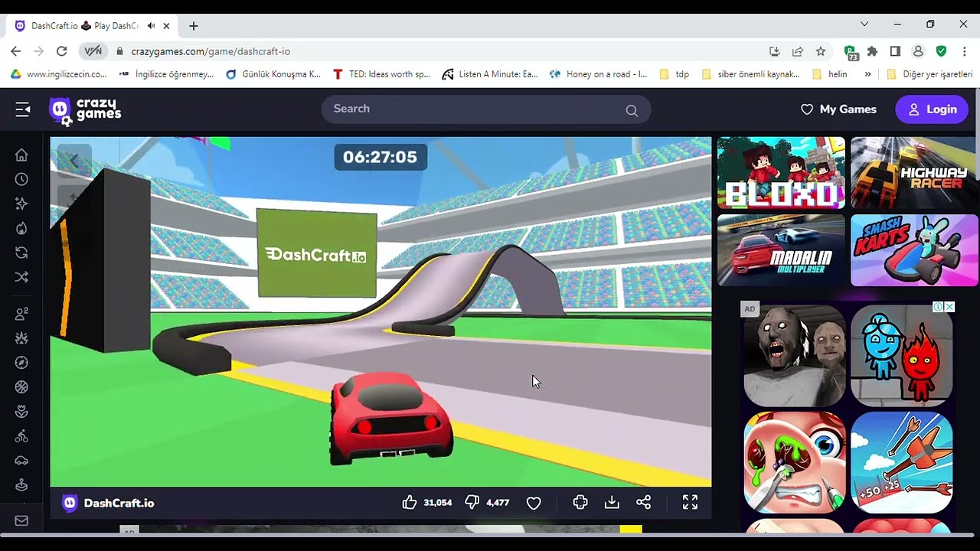
Task: Go back in browser history
Action: (16, 51)
